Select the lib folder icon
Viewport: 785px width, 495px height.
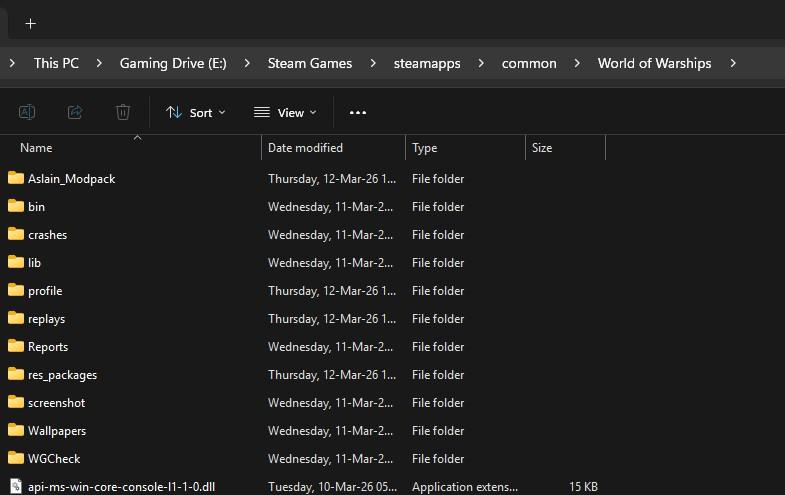pos(16,262)
